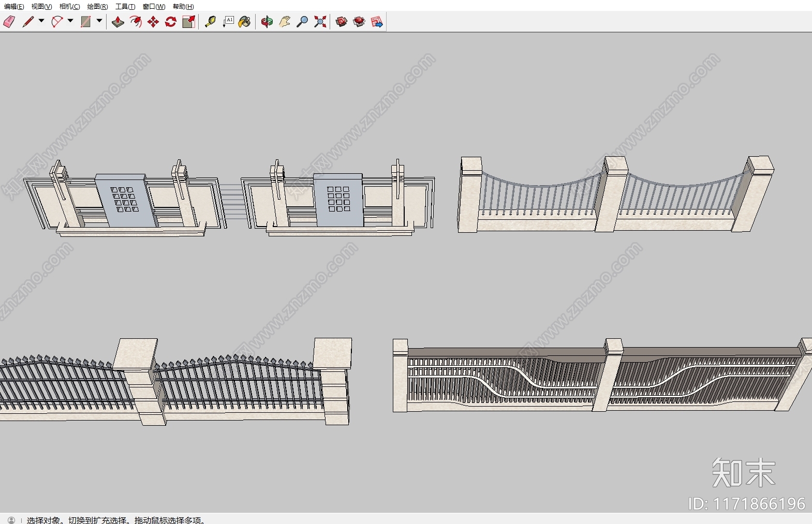
Task: Open the 3D Warehouse icon
Action: point(342,22)
